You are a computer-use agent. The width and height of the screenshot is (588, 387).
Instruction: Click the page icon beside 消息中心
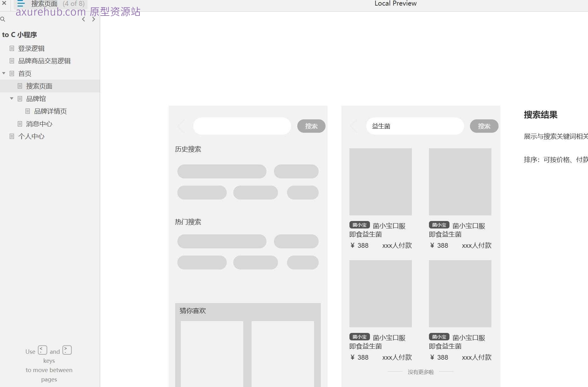tap(20, 124)
